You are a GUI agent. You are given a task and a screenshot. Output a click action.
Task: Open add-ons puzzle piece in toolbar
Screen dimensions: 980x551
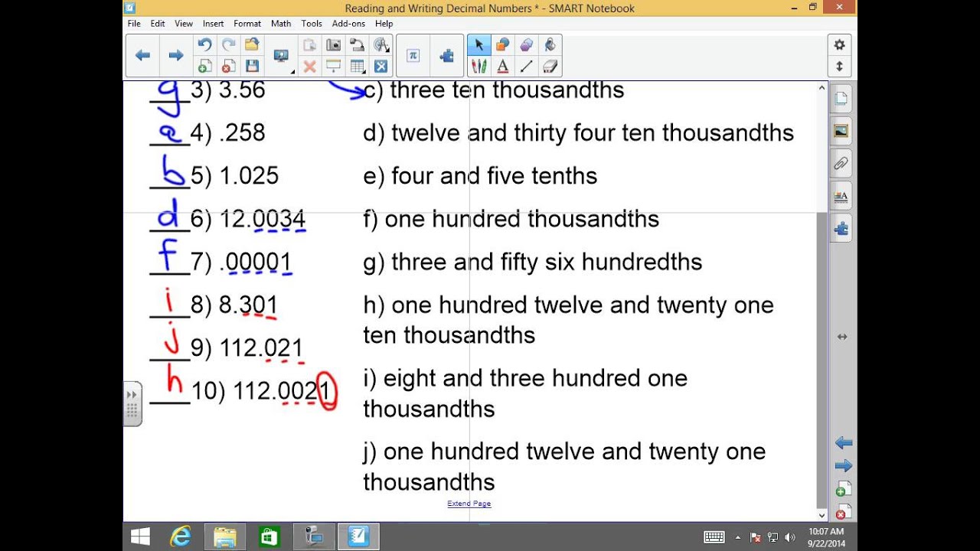447,55
